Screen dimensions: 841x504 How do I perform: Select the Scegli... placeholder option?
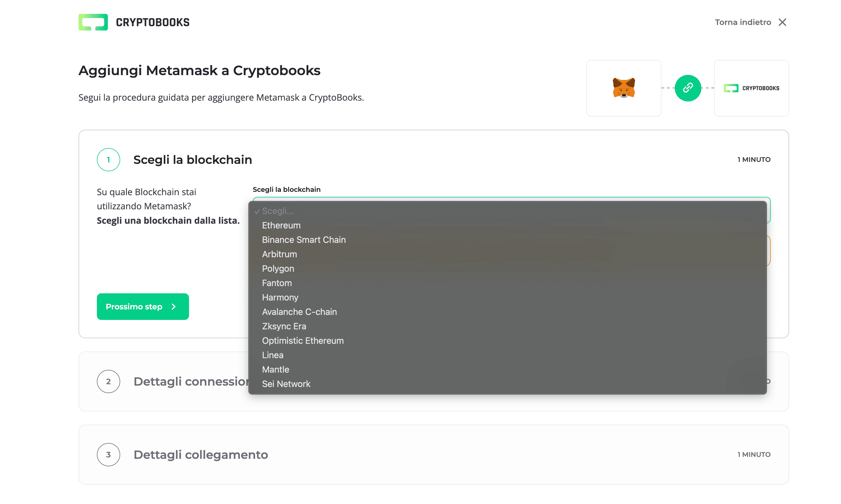(x=277, y=211)
